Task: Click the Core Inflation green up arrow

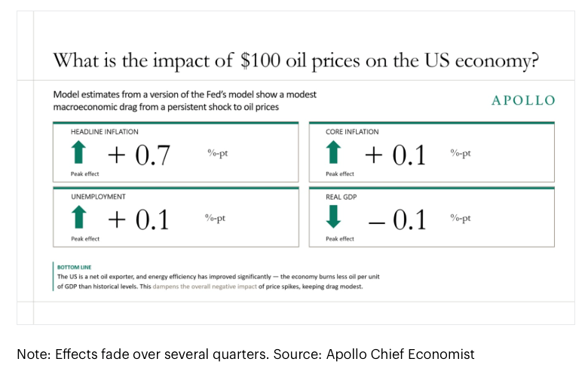Action: pos(333,152)
